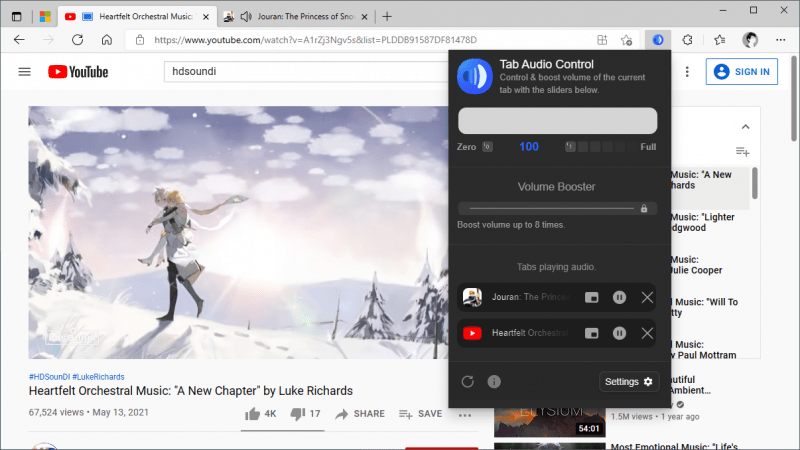800x450 pixels.
Task: Open the extension info icon
Action: pyautogui.click(x=494, y=382)
